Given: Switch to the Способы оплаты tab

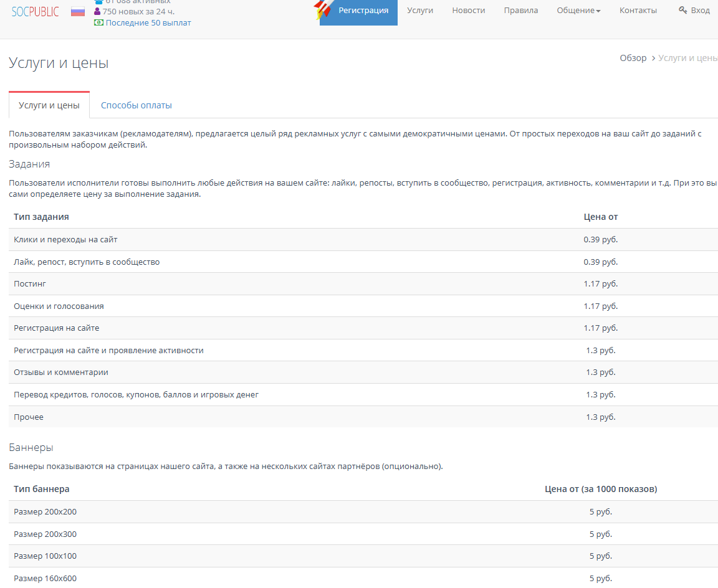Looking at the screenshot, I should pos(136,105).
